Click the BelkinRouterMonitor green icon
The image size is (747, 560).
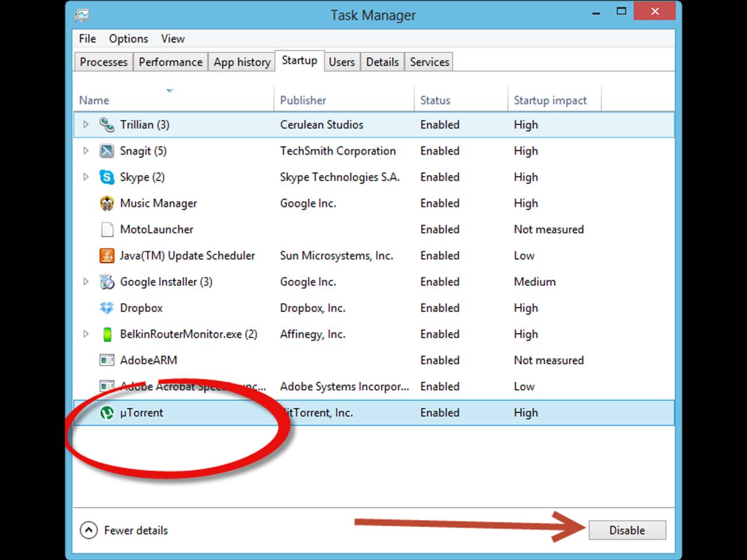107,334
